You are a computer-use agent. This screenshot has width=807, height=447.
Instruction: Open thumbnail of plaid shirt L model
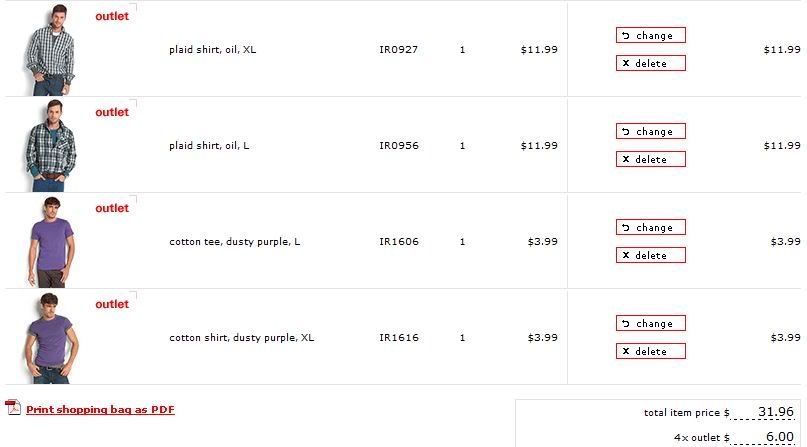(50, 146)
